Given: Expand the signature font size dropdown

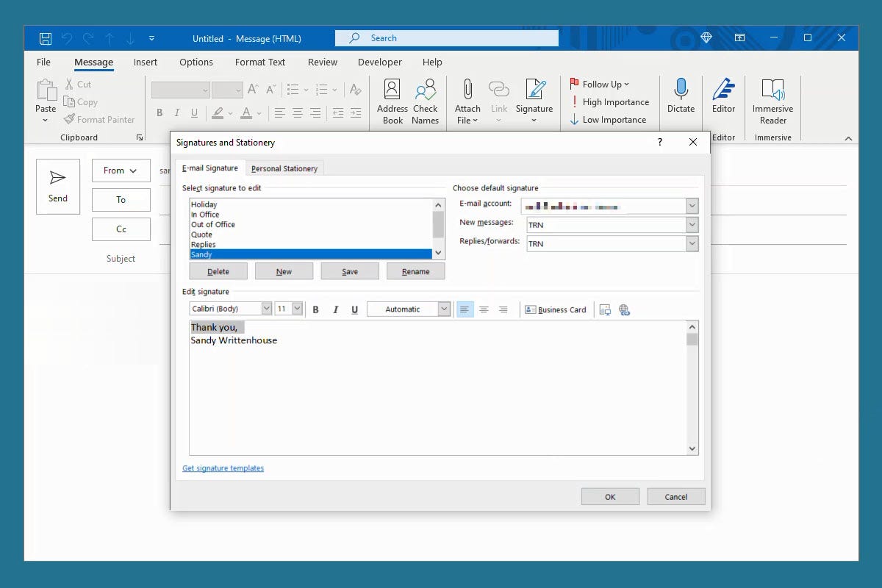Looking at the screenshot, I should coord(296,309).
